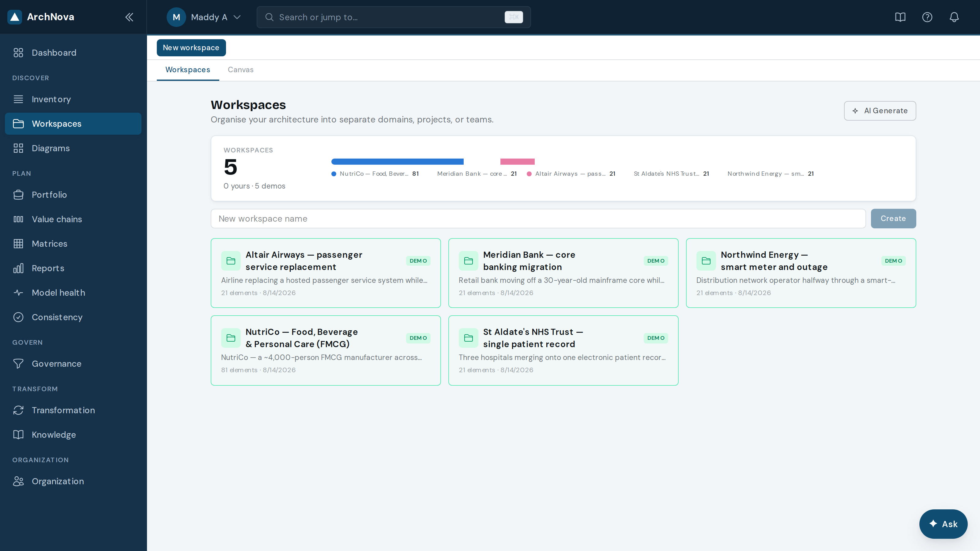Click the Consistency checkmark icon
The image size is (980, 551).
(18, 317)
